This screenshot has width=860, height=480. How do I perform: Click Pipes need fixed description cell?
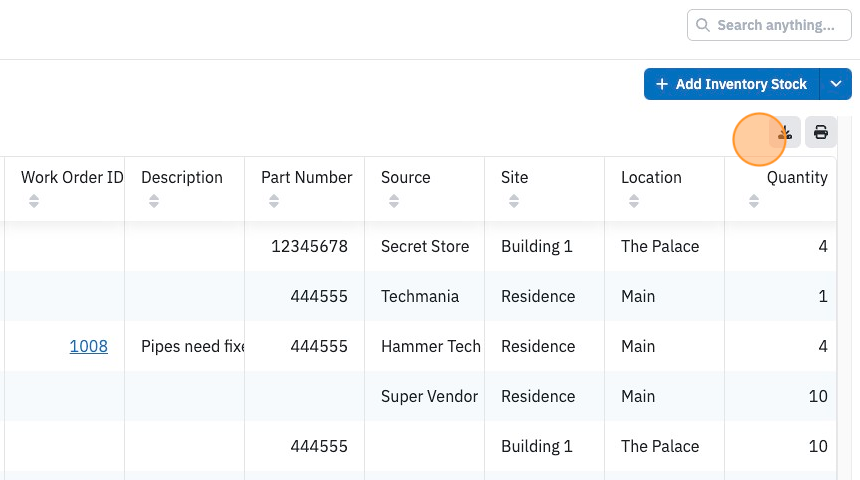(x=184, y=346)
